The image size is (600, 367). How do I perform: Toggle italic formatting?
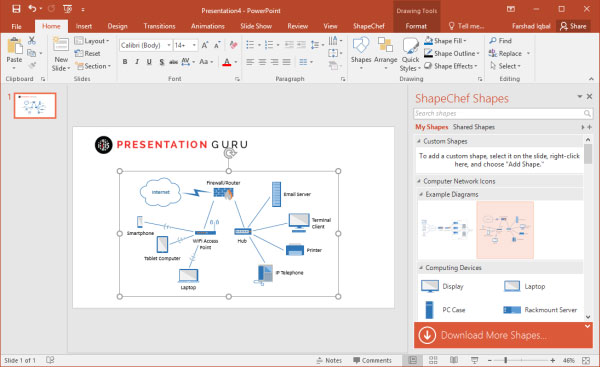[x=137, y=62]
